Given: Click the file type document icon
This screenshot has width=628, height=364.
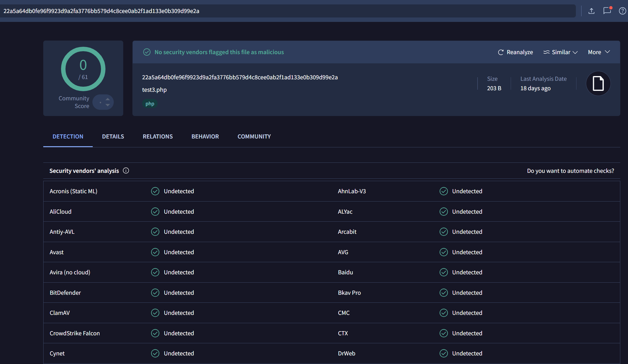Looking at the screenshot, I should tap(598, 83).
